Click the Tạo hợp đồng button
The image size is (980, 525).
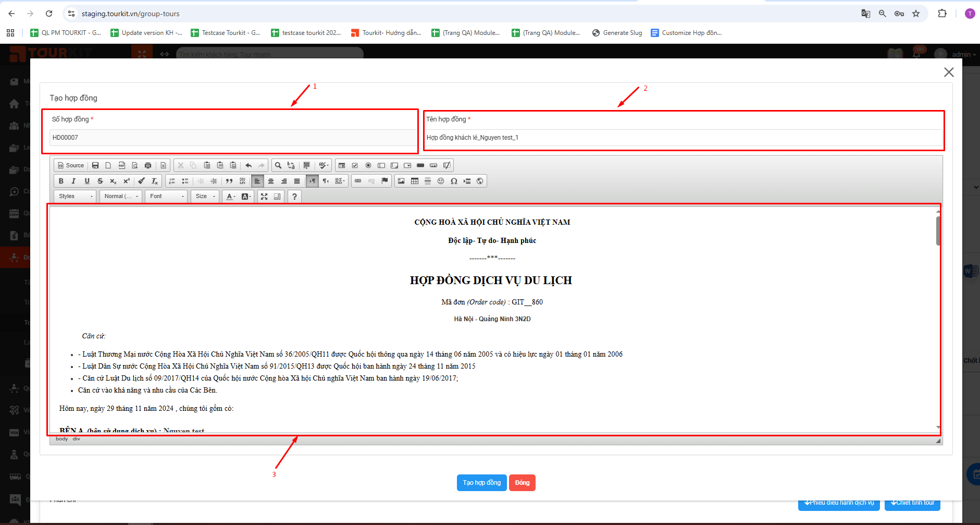click(x=481, y=483)
